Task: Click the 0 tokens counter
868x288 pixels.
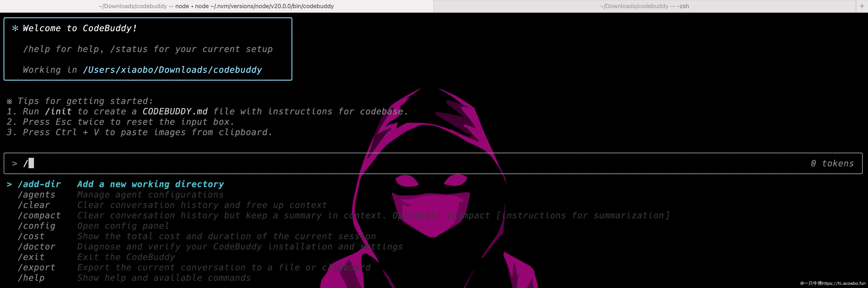Action: (832, 163)
